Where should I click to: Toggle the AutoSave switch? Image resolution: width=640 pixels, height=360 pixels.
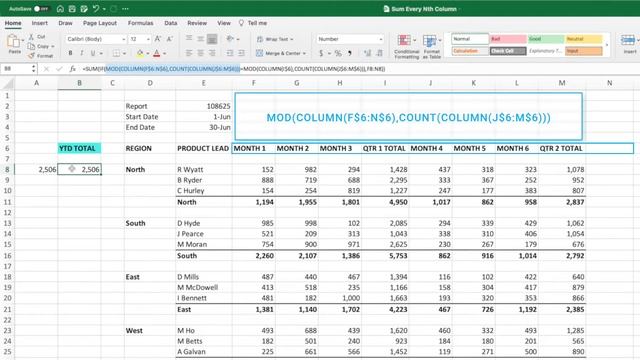[x=41, y=9]
